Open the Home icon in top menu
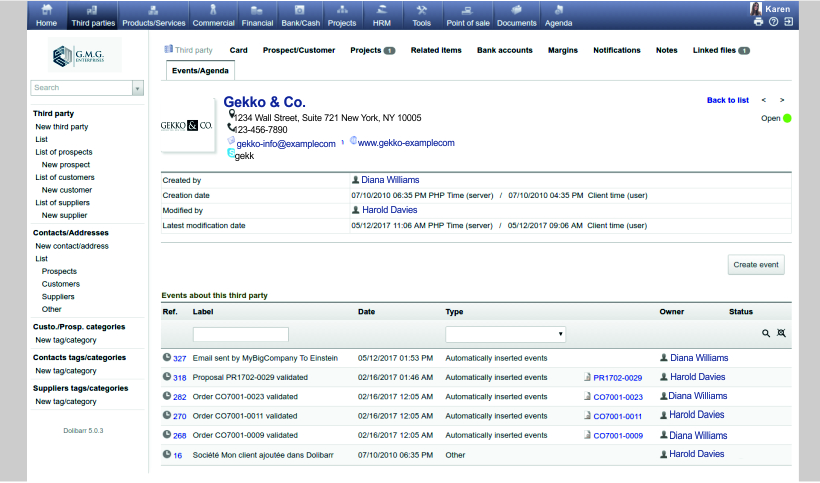The width and height of the screenshot is (820, 483). click(46, 10)
